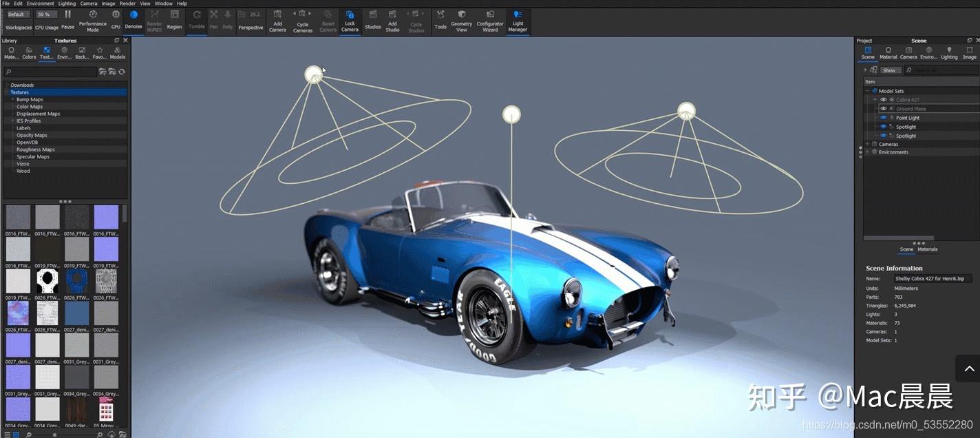Hide the first Spotlight
The width and height of the screenshot is (980, 438).
click(884, 127)
